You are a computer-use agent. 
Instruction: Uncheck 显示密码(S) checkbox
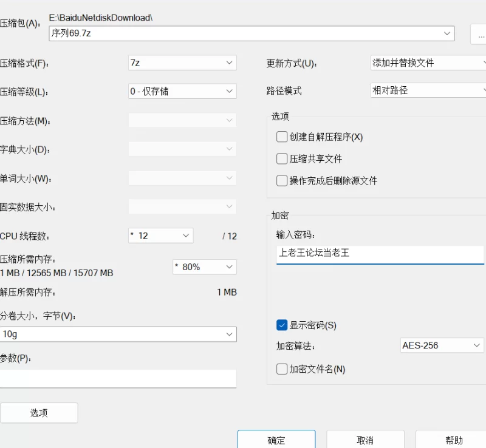(x=282, y=325)
